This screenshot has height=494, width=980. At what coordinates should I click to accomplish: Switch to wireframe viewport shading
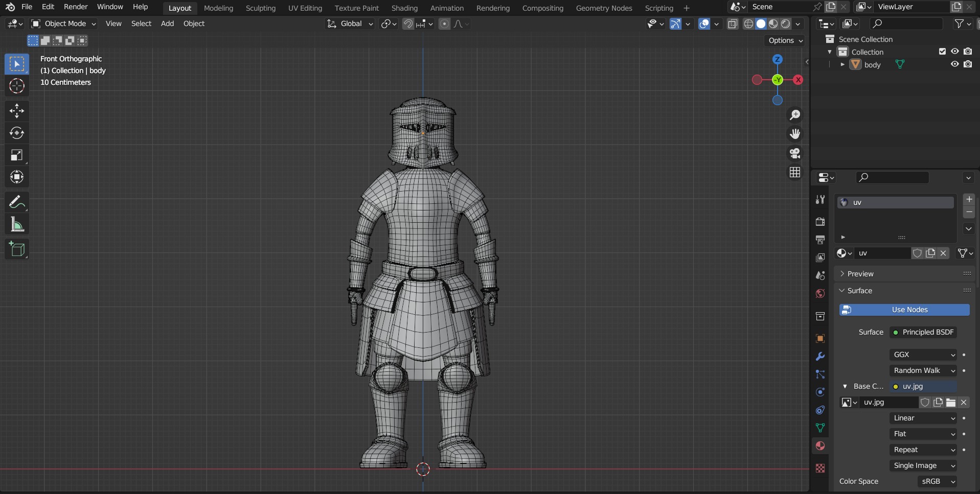[748, 24]
